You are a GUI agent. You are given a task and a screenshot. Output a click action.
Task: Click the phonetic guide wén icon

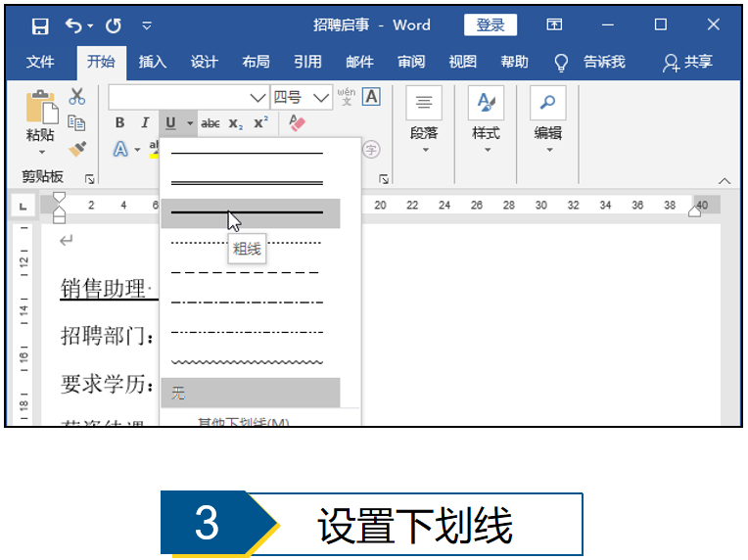coord(347,96)
